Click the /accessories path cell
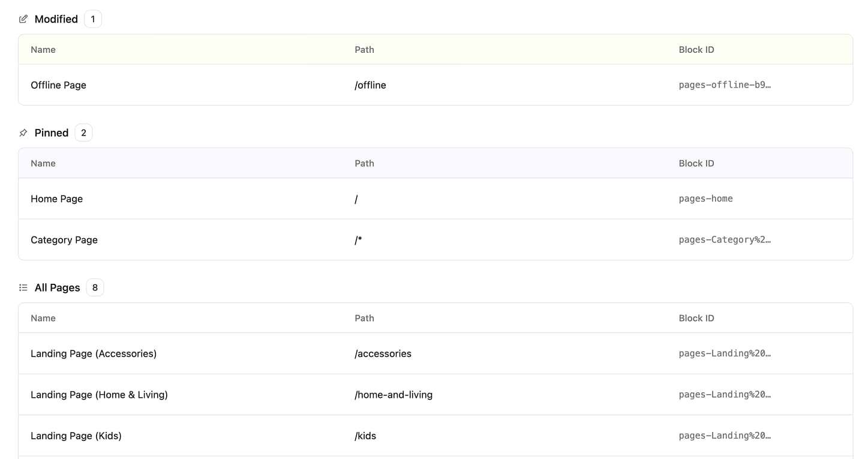The height and width of the screenshot is (459, 868). pyautogui.click(x=383, y=354)
